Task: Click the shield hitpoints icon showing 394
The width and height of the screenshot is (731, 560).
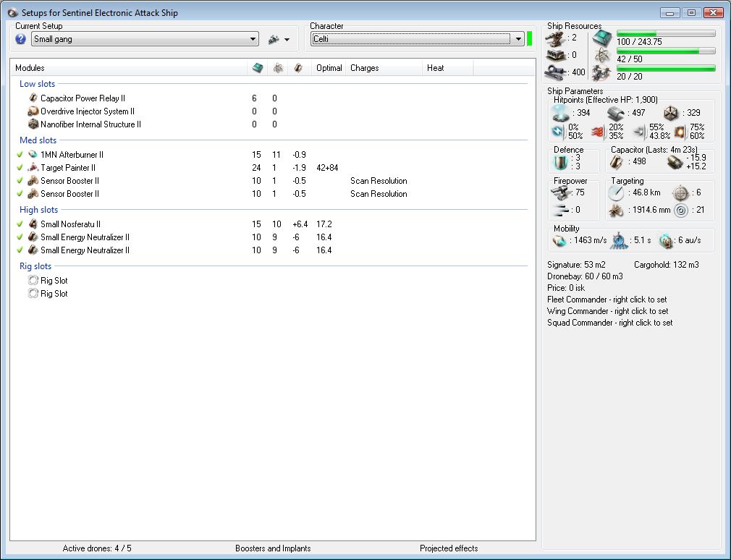Action: click(x=560, y=113)
